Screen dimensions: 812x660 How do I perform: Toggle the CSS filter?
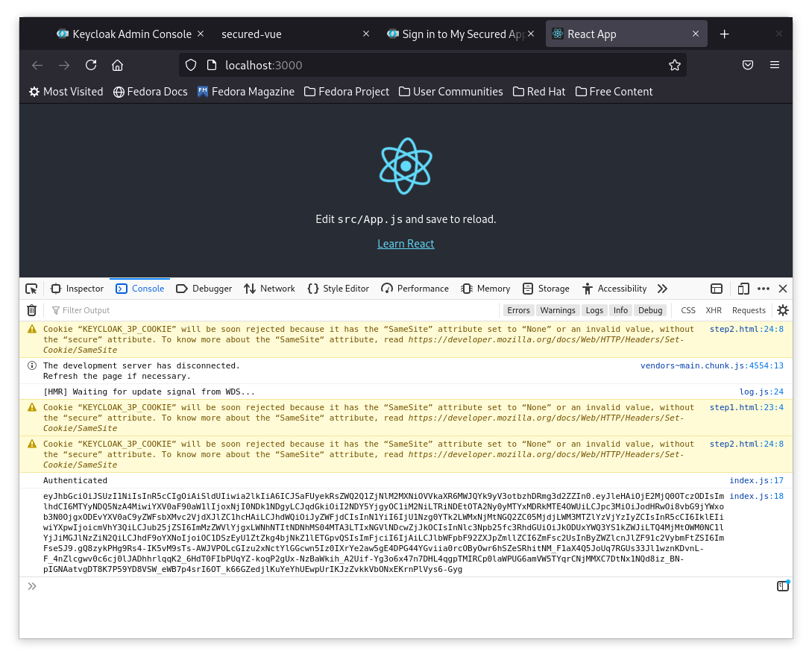(688, 310)
